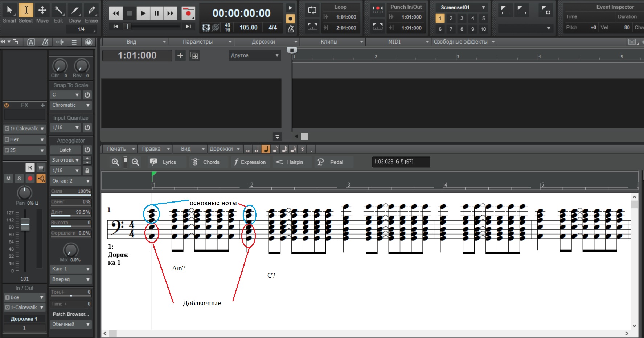This screenshot has height=338, width=644.
Task: Open the Свободные эффекты menu
Action: pos(464,42)
